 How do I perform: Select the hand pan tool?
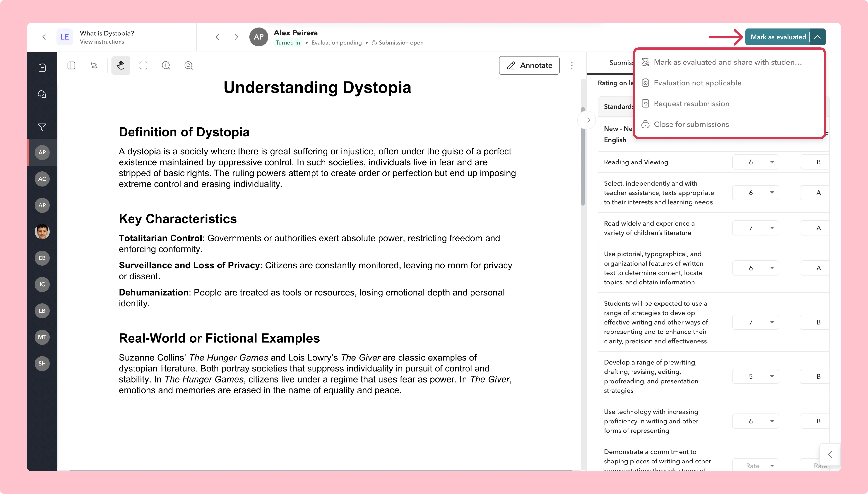click(121, 65)
